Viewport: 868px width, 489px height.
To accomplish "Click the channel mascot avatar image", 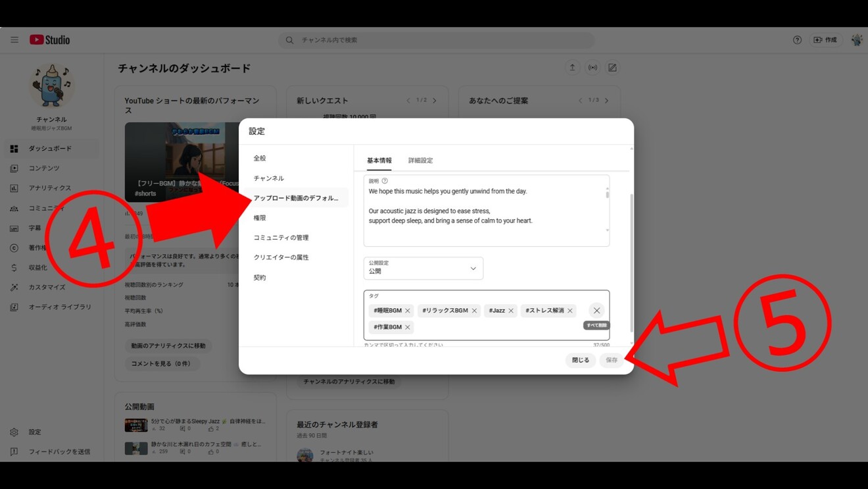I will point(51,86).
